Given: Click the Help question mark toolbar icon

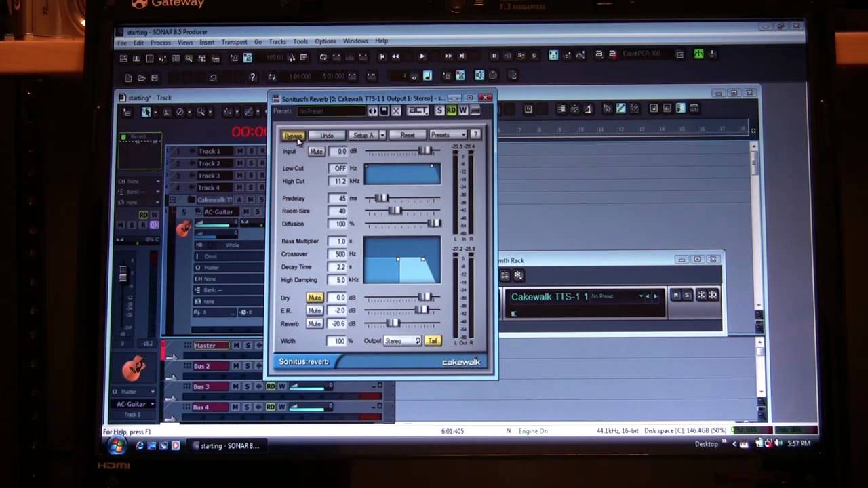Looking at the screenshot, I should pyautogui.click(x=252, y=77).
